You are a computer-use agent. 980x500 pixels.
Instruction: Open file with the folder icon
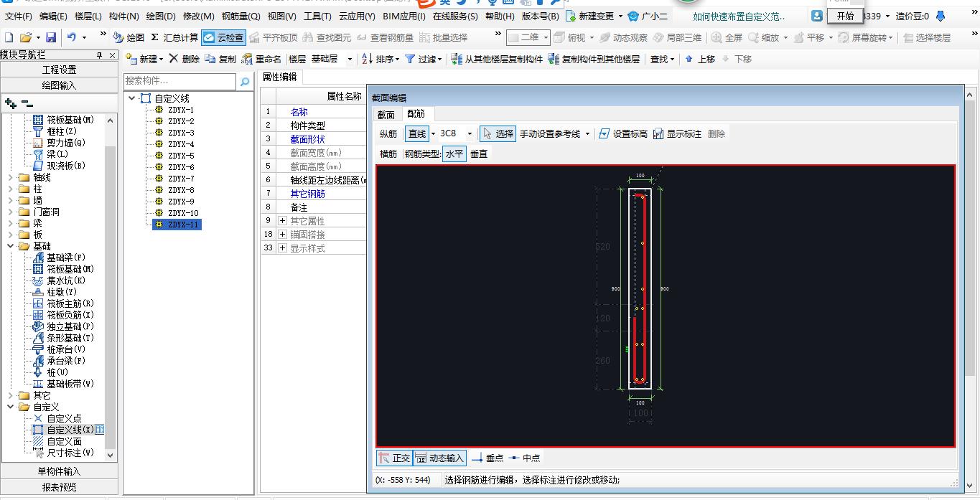click(x=25, y=37)
